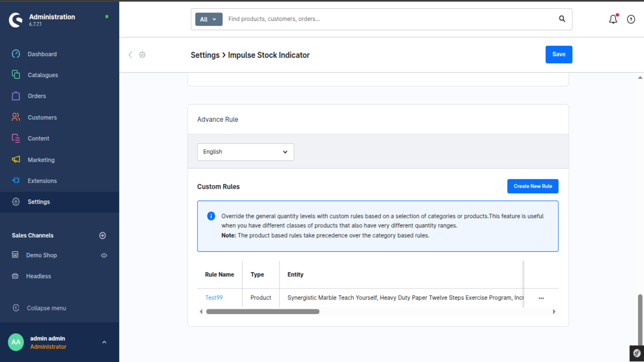The image size is (644, 362).
Task: Click the Custom Rules heading
Action: point(218,186)
